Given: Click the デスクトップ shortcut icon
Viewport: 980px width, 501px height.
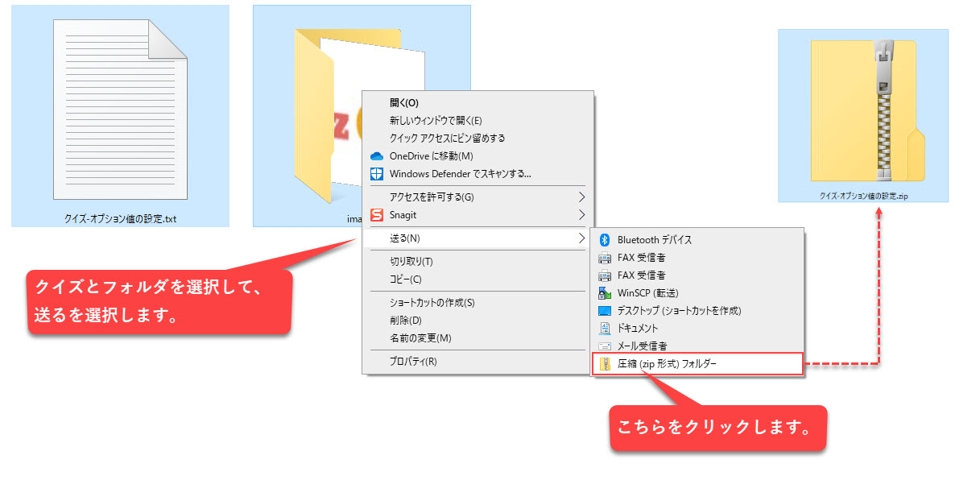Looking at the screenshot, I should [x=605, y=310].
